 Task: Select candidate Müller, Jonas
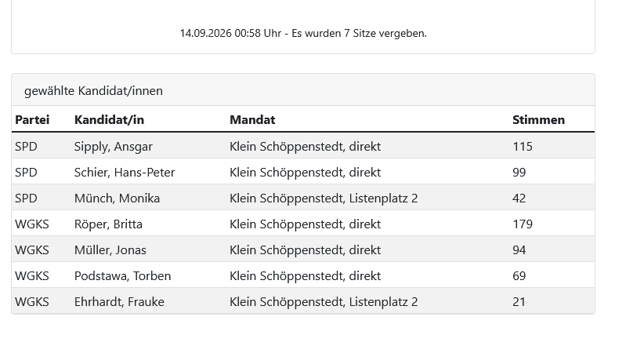pyautogui.click(x=110, y=250)
